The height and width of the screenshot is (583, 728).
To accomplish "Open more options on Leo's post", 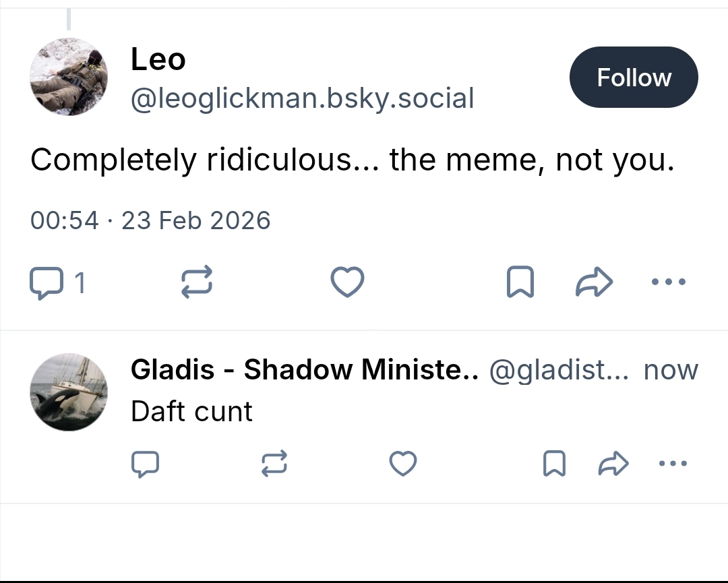I will (669, 282).
